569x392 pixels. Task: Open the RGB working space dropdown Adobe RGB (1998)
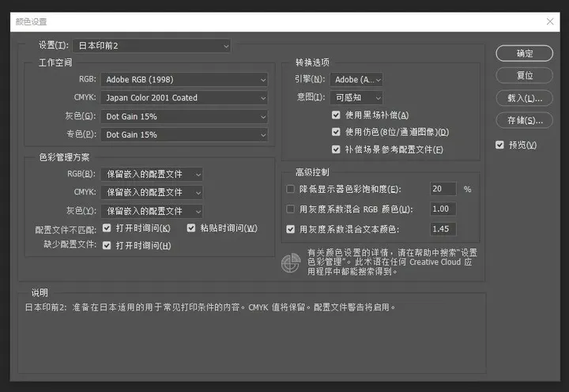point(184,80)
